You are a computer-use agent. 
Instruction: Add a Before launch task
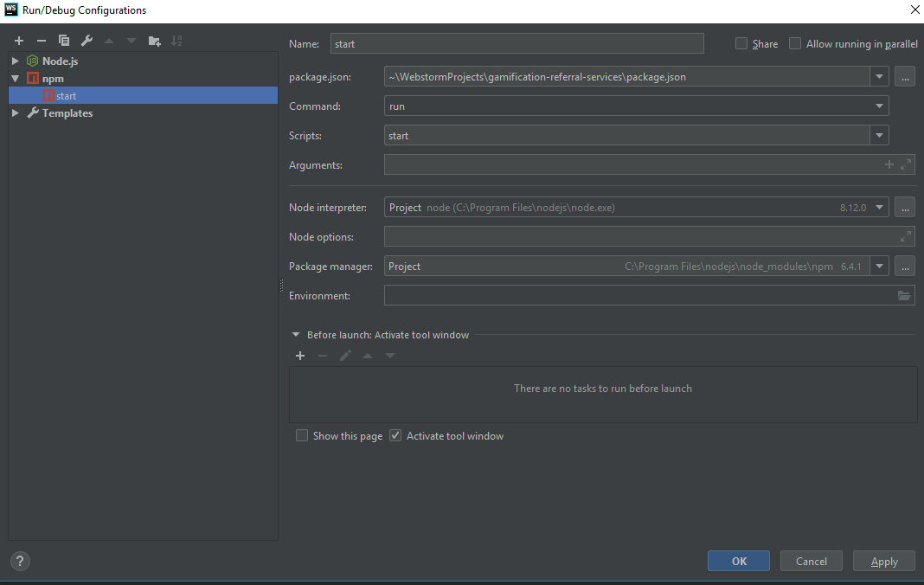click(299, 355)
